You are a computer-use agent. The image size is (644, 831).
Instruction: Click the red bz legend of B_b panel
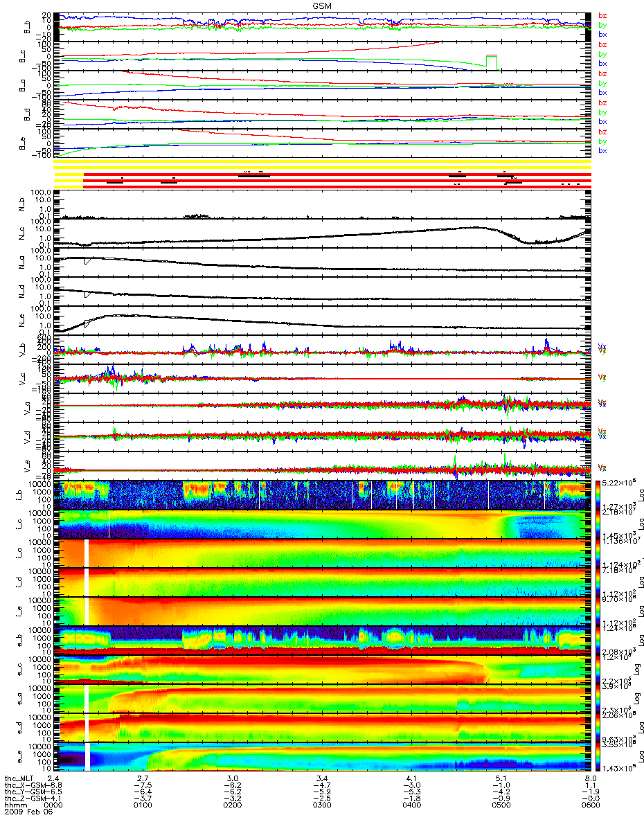[602, 15]
